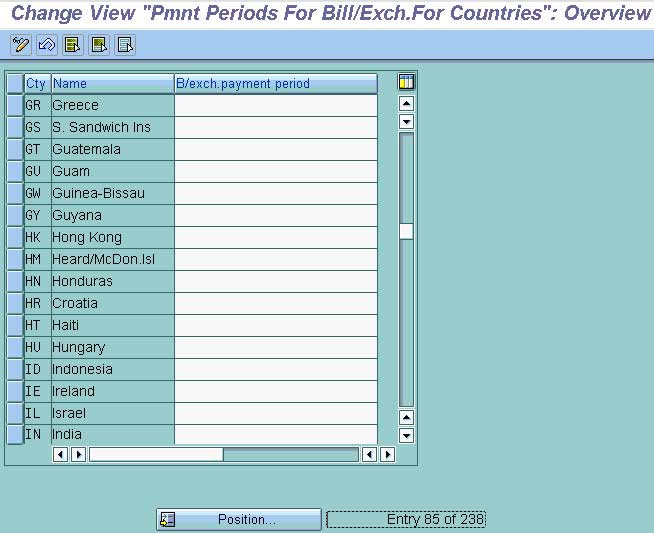Click the 'IN' country code cell
The height and width of the screenshot is (533, 654).
38,435
